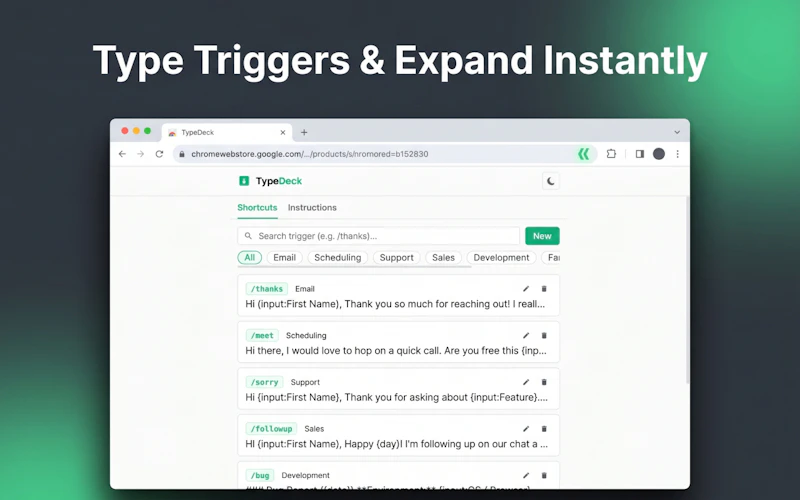Delete the /followup shortcut

click(544, 429)
